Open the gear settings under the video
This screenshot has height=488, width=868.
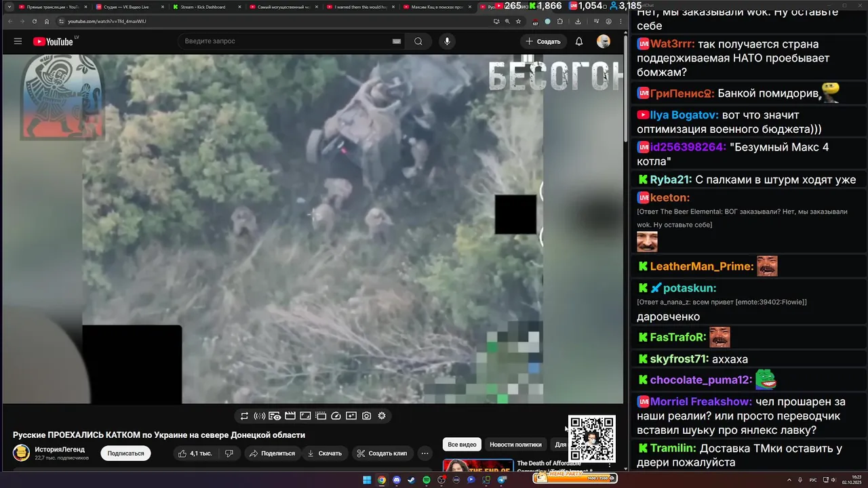[382, 416]
